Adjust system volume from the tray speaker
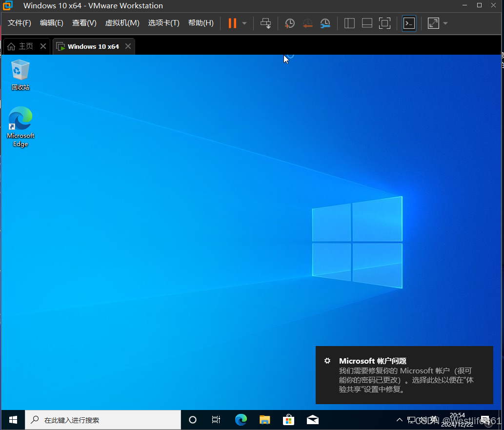 [423, 420]
